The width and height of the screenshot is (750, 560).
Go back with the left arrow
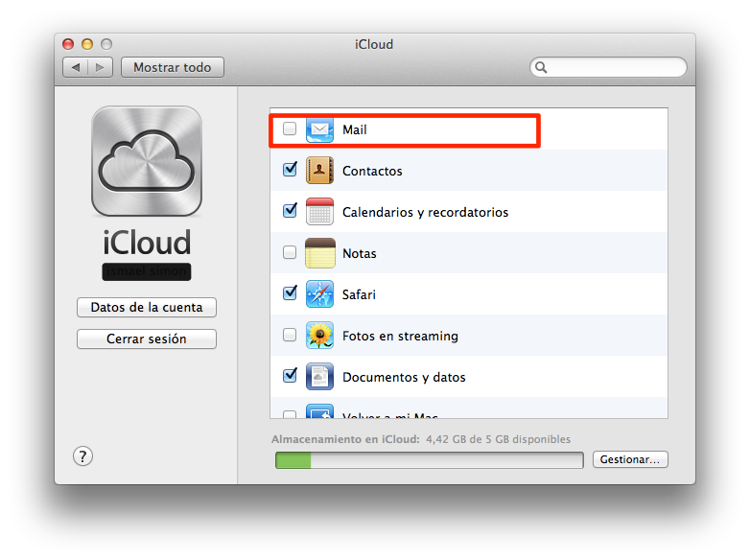[x=75, y=67]
